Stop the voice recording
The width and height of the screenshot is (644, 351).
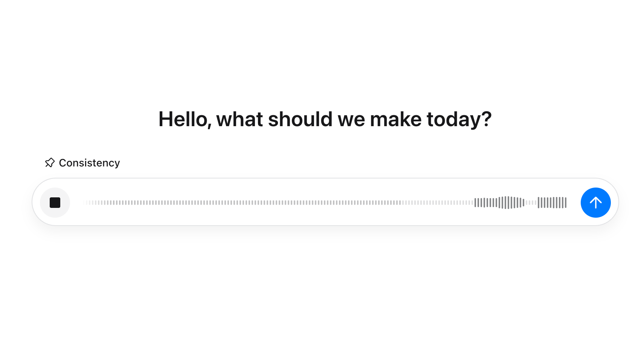click(55, 203)
